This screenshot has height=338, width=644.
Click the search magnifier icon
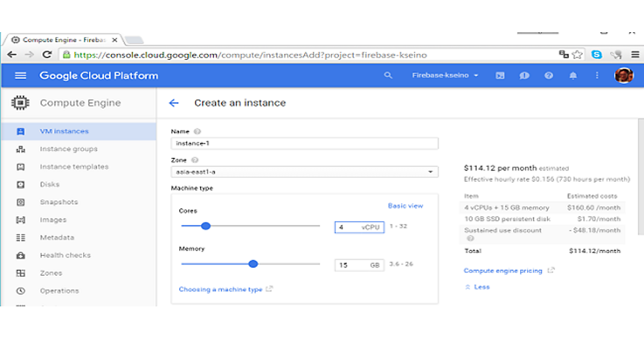click(388, 76)
